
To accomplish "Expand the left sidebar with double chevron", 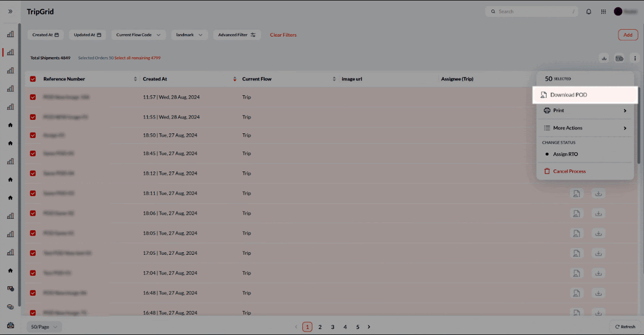I will [x=10, y=11].
